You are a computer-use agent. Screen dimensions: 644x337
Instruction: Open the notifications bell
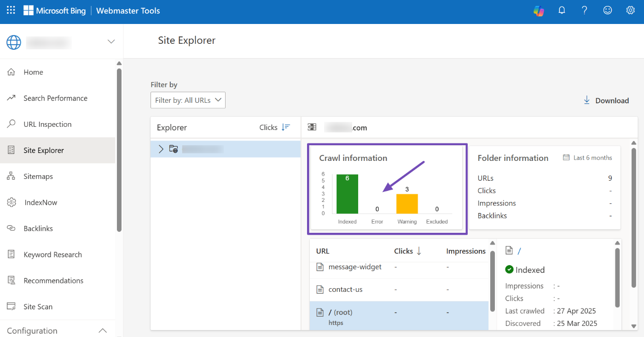point(562,11)
